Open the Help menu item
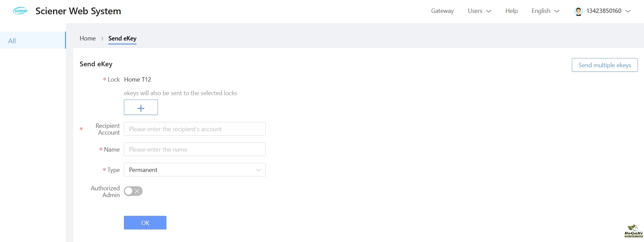This screenshot has height=242, width=644. point(511,11)
